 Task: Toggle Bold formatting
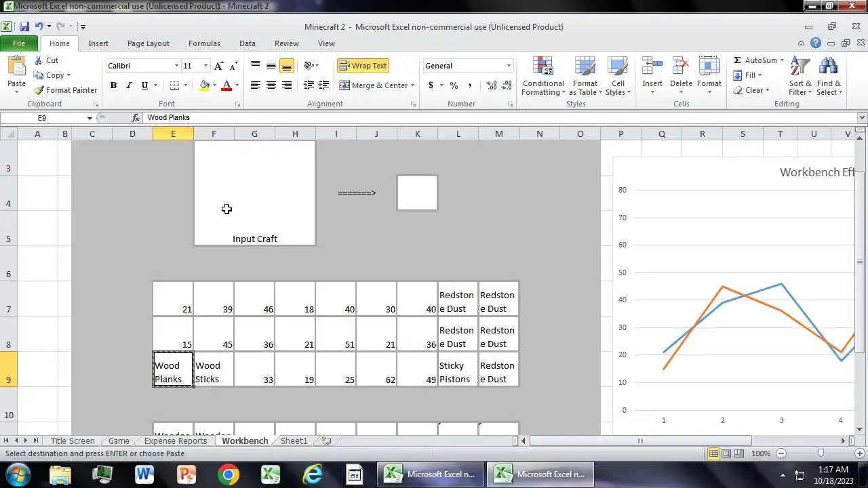(113, 85)
